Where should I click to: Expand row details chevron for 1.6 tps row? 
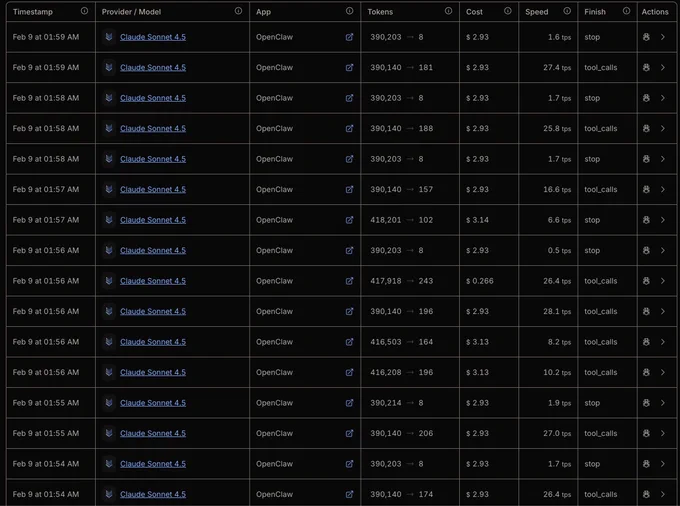coord(663,37)
